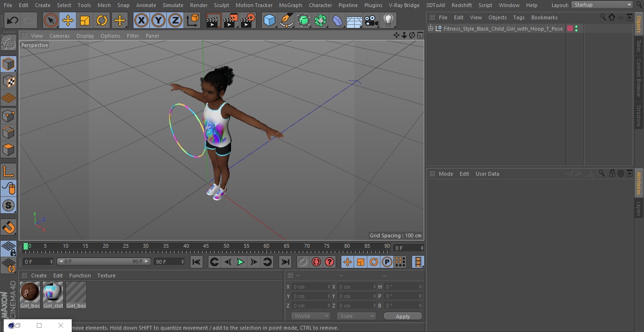Image resolution: width=644 pixels, height=332 pixels.
Task: Render to Picture Viewer
Action: pyautogui.click(x=231, y=20)
